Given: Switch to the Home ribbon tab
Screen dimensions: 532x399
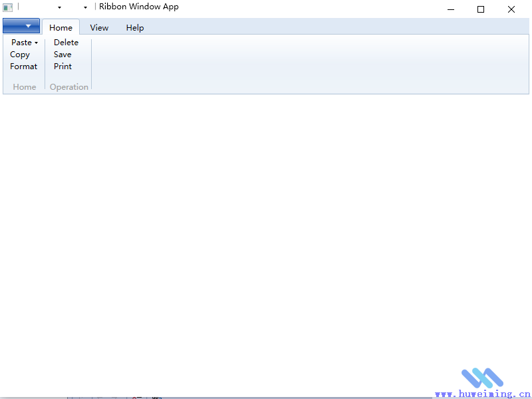Looking at the screenshot, I should (61, 27).
